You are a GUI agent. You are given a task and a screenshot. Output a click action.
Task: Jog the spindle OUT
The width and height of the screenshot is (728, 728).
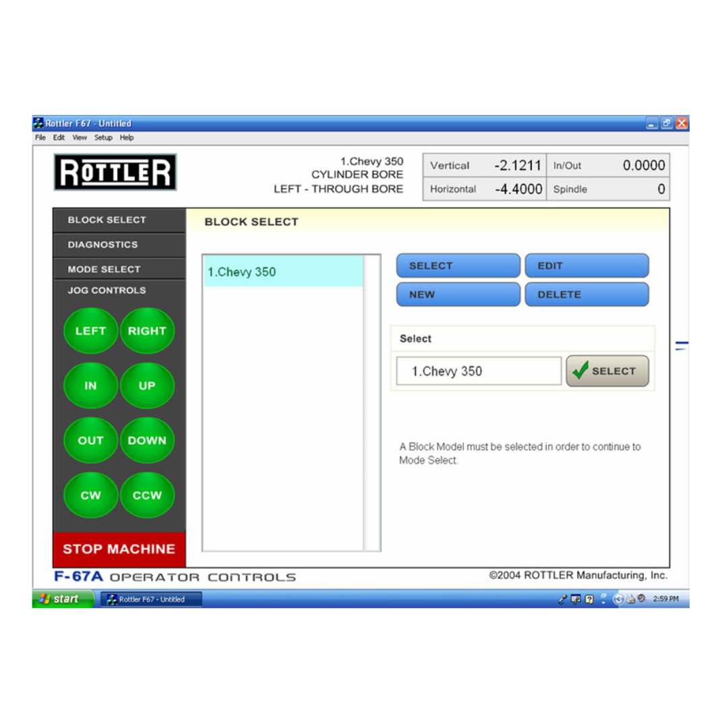pyautogui.click(x=90, y=441)
